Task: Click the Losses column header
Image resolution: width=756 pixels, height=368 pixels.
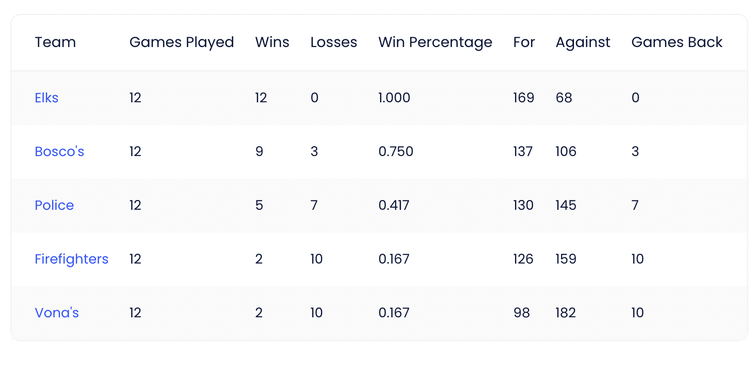Action: click(x=334, y=42)
